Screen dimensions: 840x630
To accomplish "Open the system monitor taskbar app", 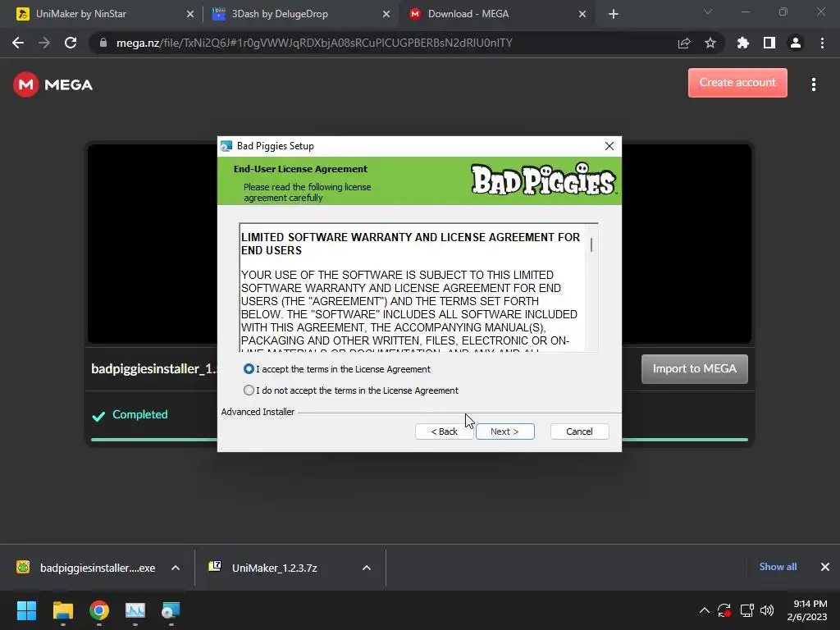I will click(135, 610).
